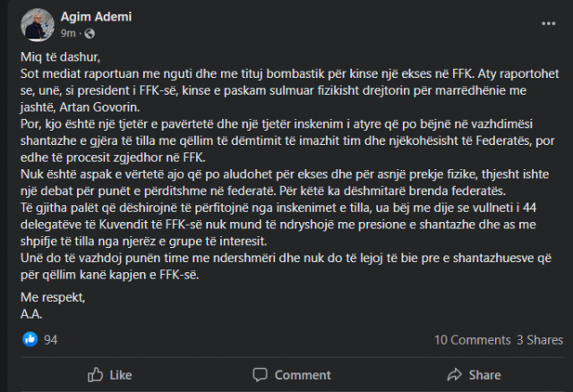Click the Share arrow icon
Image resolution: width=573 pixels, height=392 pixels.
[451, 375]
